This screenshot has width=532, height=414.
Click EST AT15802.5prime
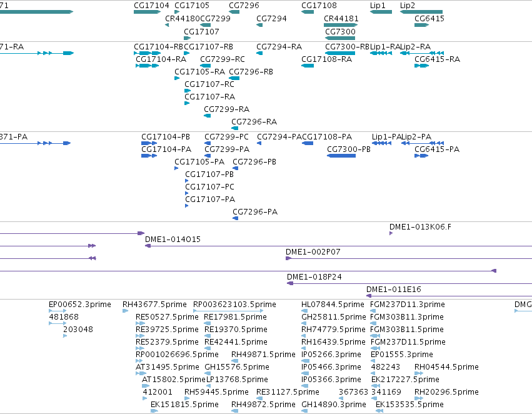(x=146, y=386)
